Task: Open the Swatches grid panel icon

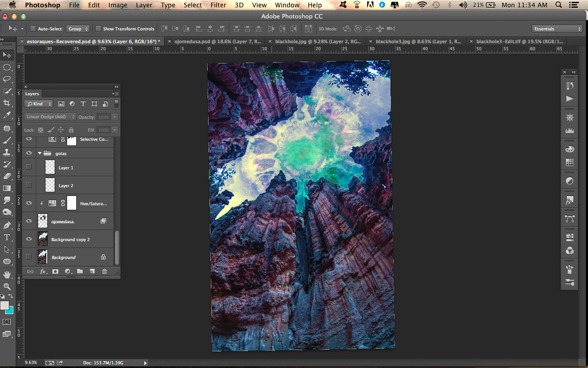Action: 570,162
